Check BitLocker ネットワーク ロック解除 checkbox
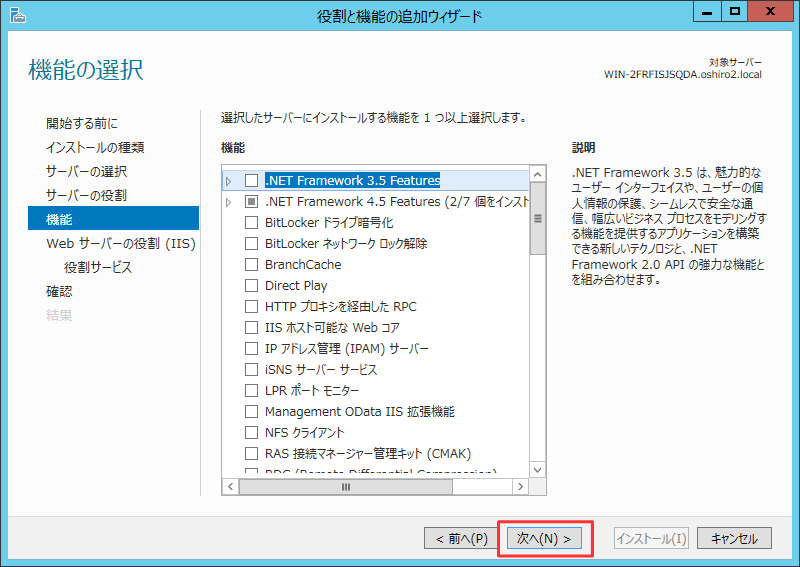800x567 pixels. 252,243
